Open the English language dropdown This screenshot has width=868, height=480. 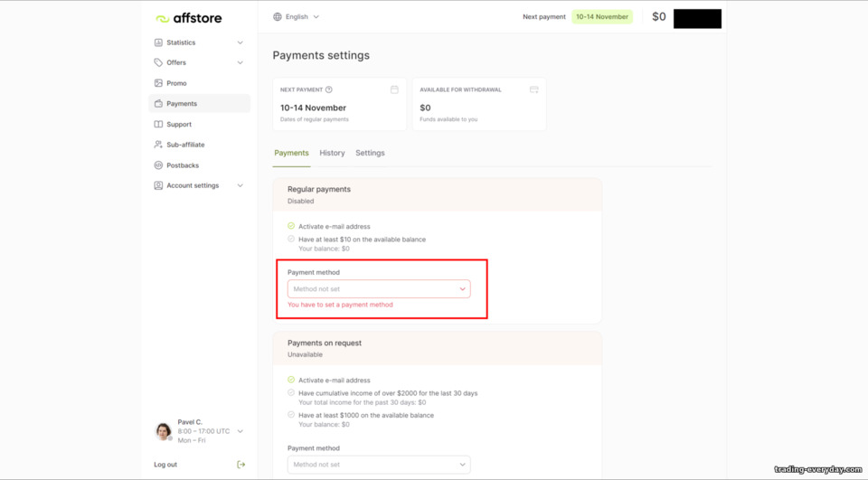(297, 16)
